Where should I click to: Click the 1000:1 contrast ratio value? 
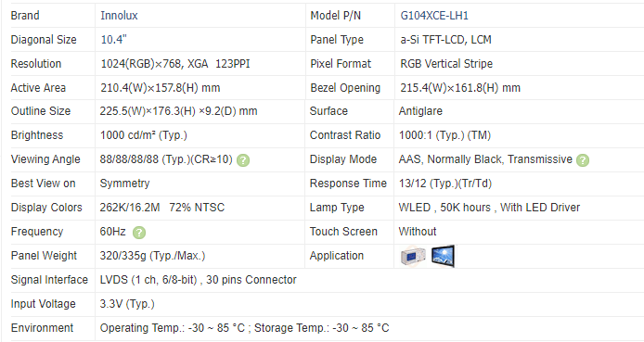(444, 135)
